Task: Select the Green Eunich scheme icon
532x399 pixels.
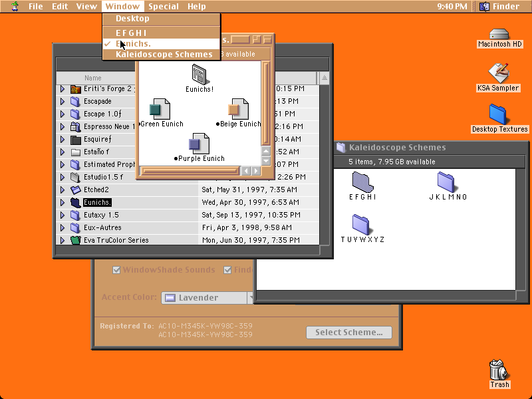Action: (x=160, y=109)
